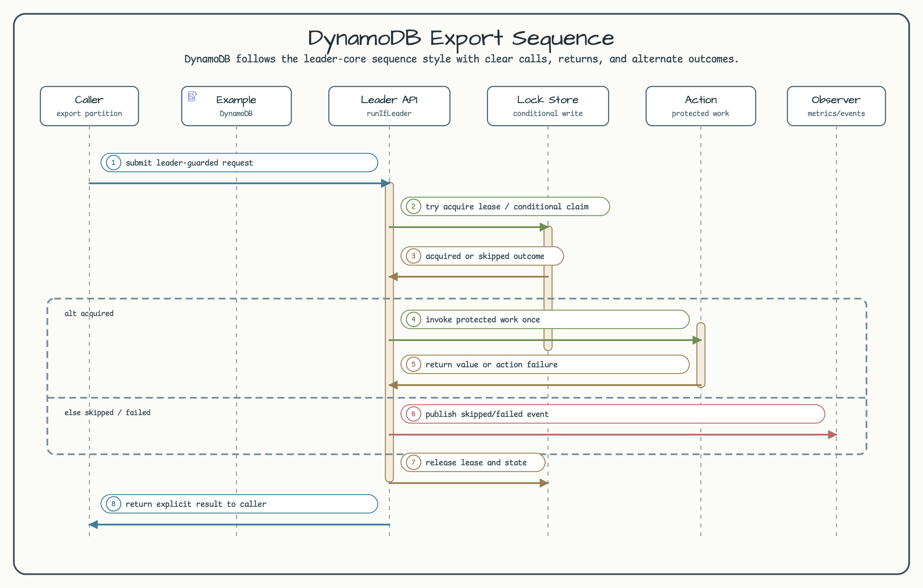
Task: Click step number 5 circle
Action: pyautogui.click(x=413, y=364)
